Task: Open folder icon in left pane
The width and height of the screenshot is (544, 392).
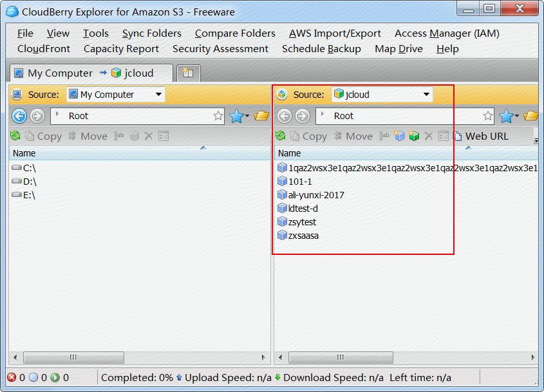Action: coord(261,115)
